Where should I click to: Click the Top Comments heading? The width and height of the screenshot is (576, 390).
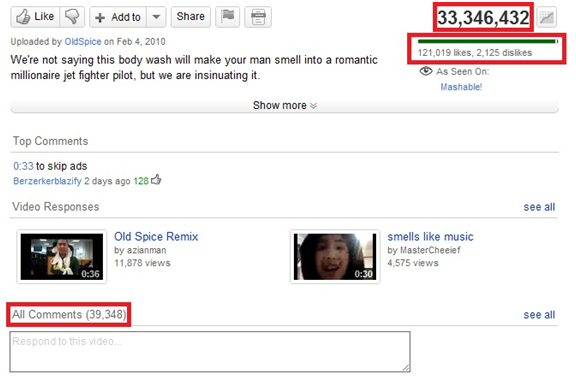click(51, 141)
